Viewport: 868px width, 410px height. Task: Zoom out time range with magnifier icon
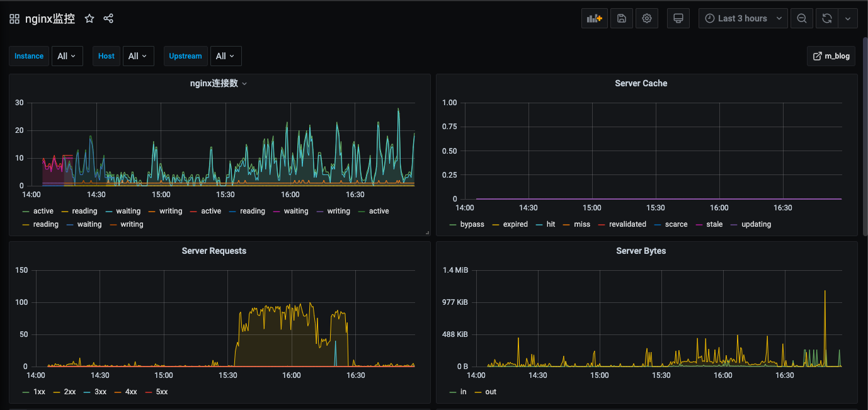click(x=801, y=19)
